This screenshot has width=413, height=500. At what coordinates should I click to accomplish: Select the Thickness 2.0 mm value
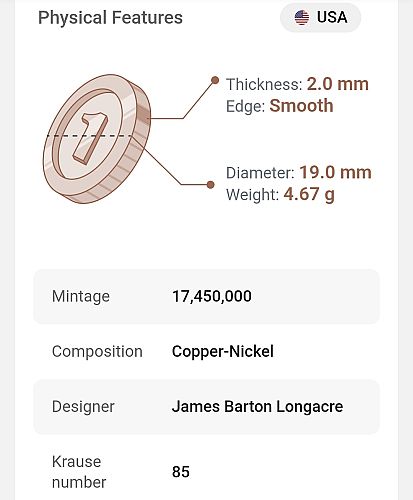click(x=337, y=84)
